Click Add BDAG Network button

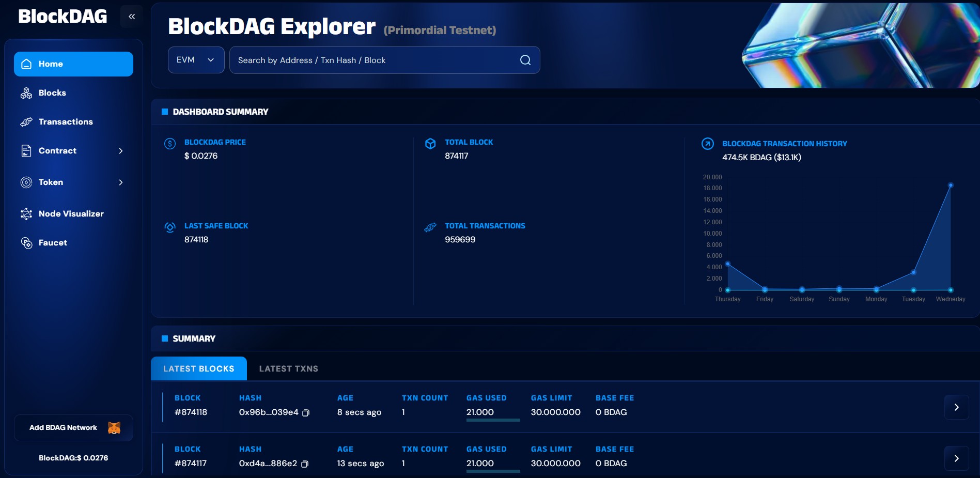coord(73,428)
